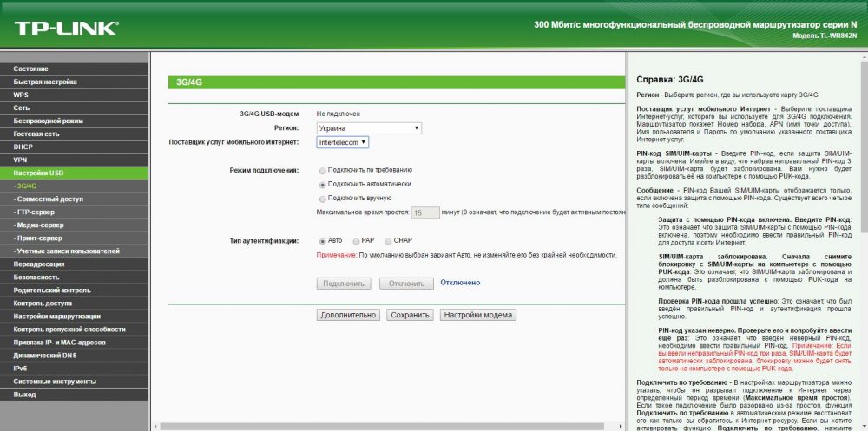Open the DHCP menu item
This screenshot has width=868, height=431.
coord(74,147)
